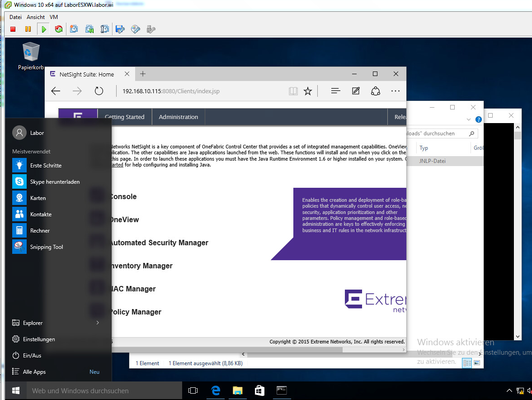
Task: Open command prompt from the taskbar
Action: click(282, 391)
